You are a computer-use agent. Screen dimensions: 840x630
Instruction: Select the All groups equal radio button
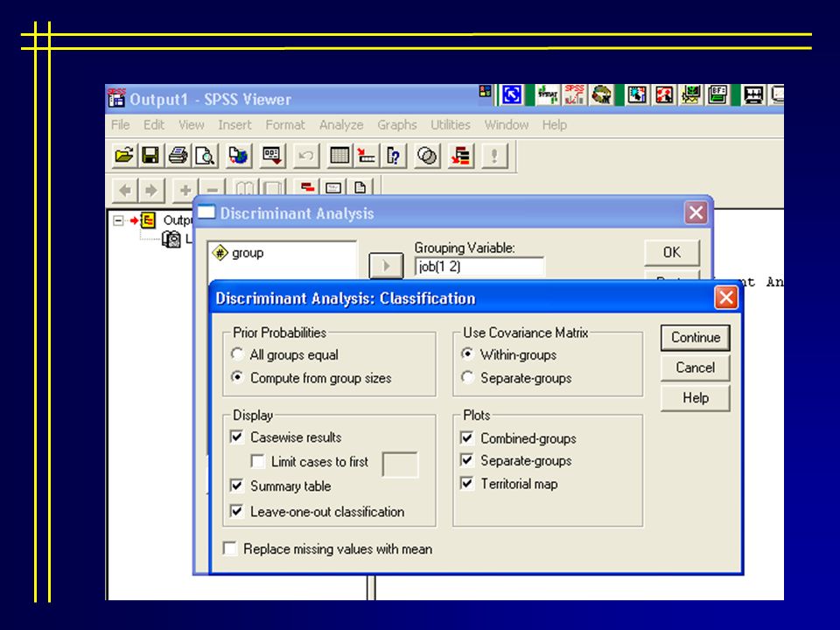pos(237,354)
